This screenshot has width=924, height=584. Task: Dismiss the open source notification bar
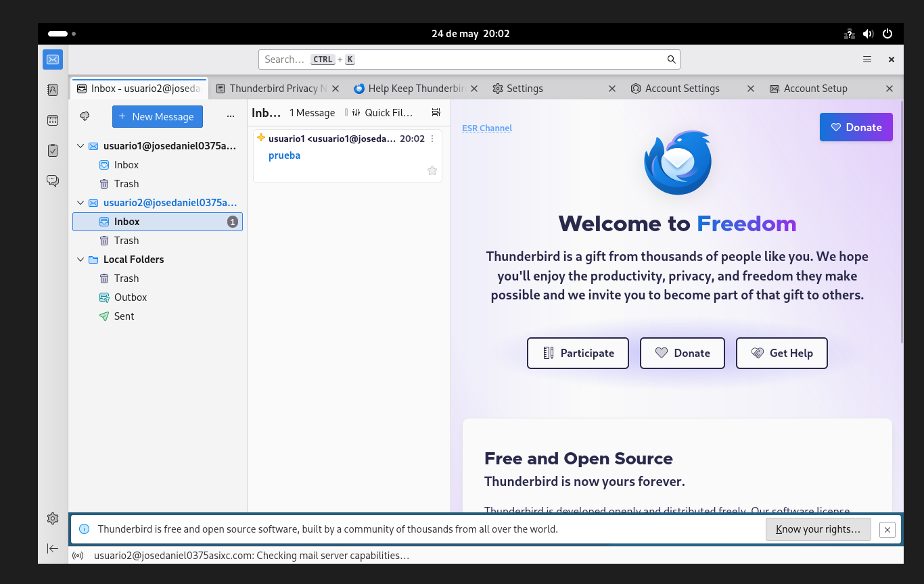pyautogui.click(x=887, y=529)
